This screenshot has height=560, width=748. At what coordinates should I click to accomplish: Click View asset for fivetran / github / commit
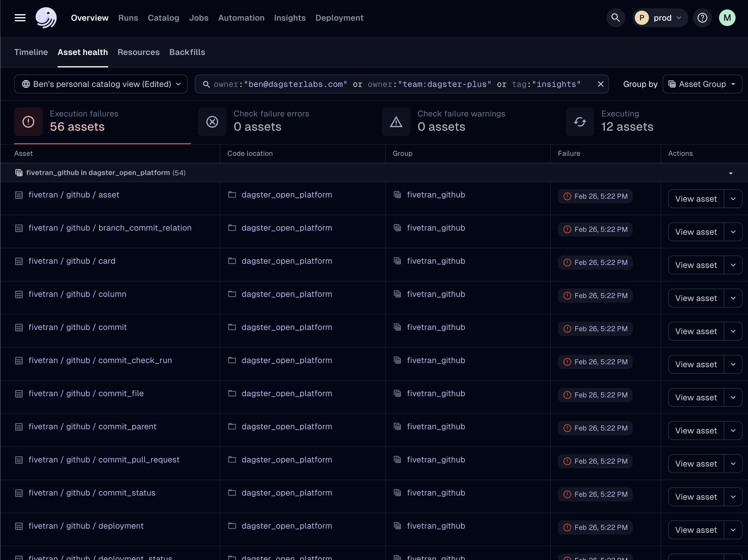(x=696, y=331)
